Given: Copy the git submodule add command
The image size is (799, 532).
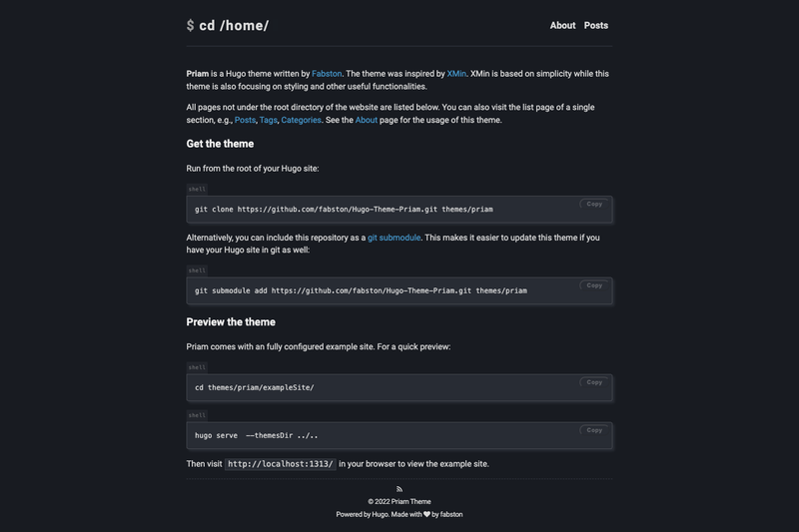Looking at the screenshot, I should (594, 285).
